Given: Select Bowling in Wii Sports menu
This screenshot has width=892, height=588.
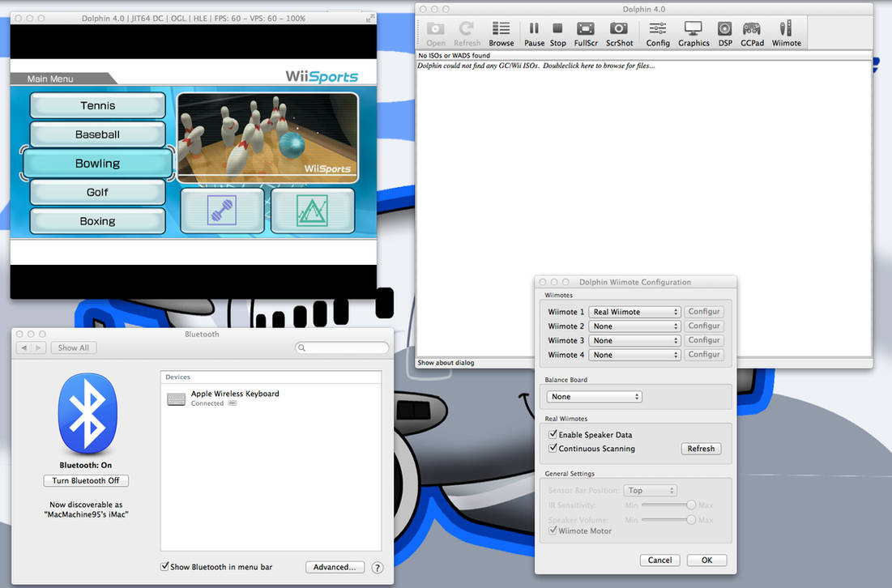Looking at the screenshot, I should 98,164.
